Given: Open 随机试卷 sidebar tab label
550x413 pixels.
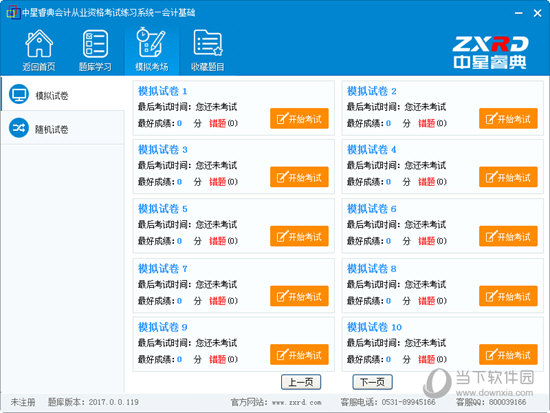Looking at the screenshot, I should [x=52, y=129].
